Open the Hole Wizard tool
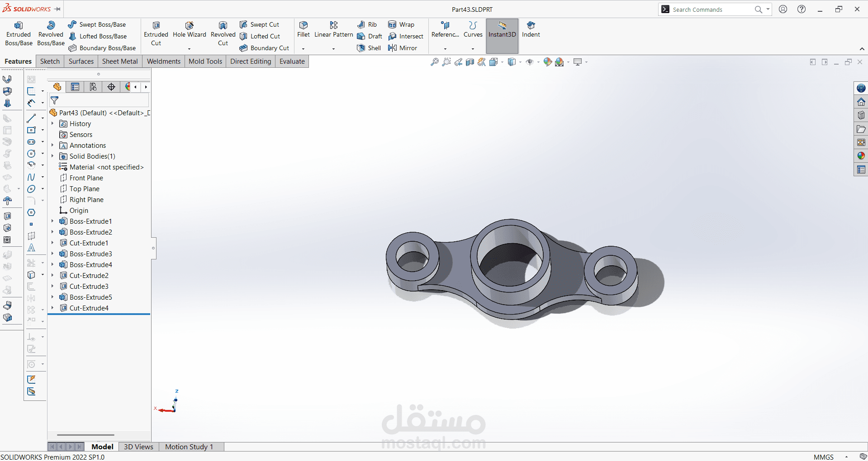 190,30
